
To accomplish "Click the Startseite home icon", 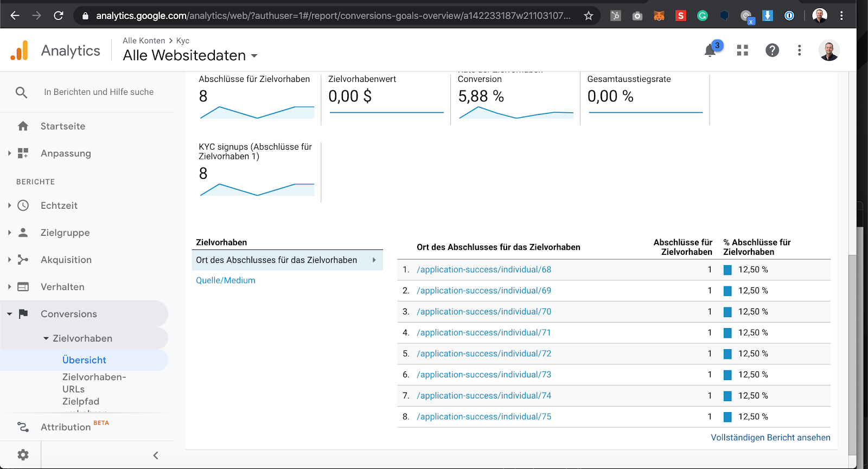I will tap(23, 126).
